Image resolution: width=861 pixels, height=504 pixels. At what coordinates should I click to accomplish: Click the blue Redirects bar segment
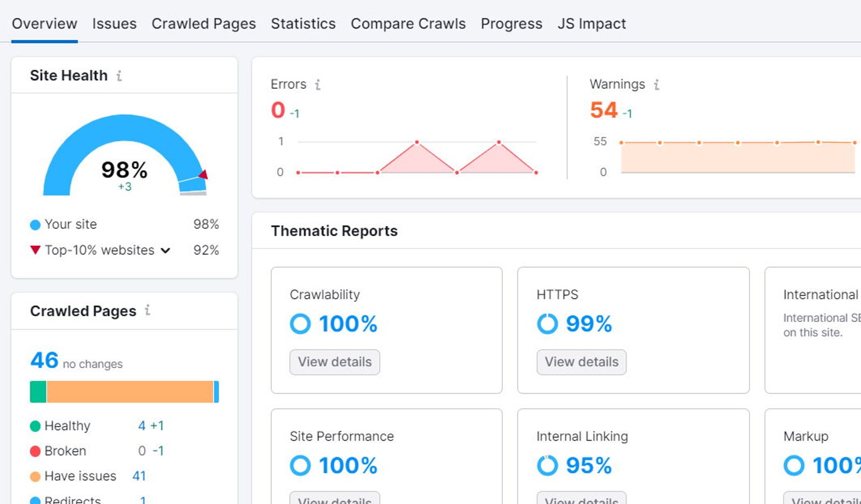[216, 392]
